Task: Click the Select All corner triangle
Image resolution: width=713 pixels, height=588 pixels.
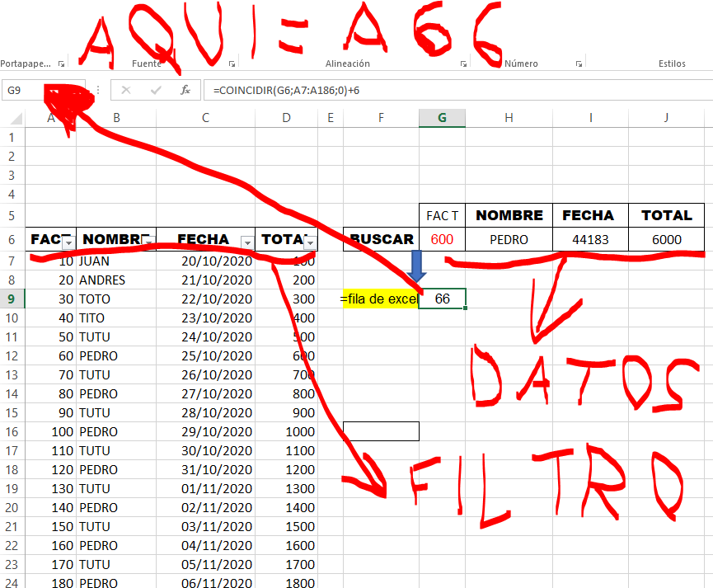Action: coord(16,118)
